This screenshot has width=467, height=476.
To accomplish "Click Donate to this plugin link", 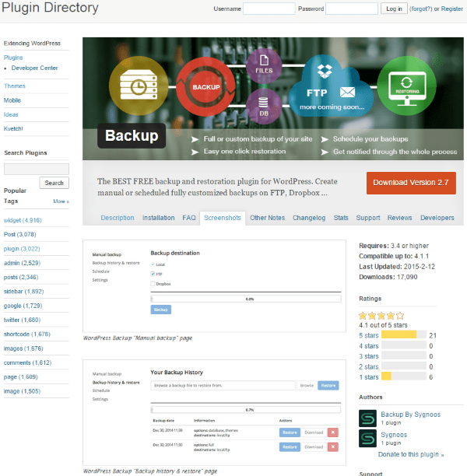I will click(411, 455).
